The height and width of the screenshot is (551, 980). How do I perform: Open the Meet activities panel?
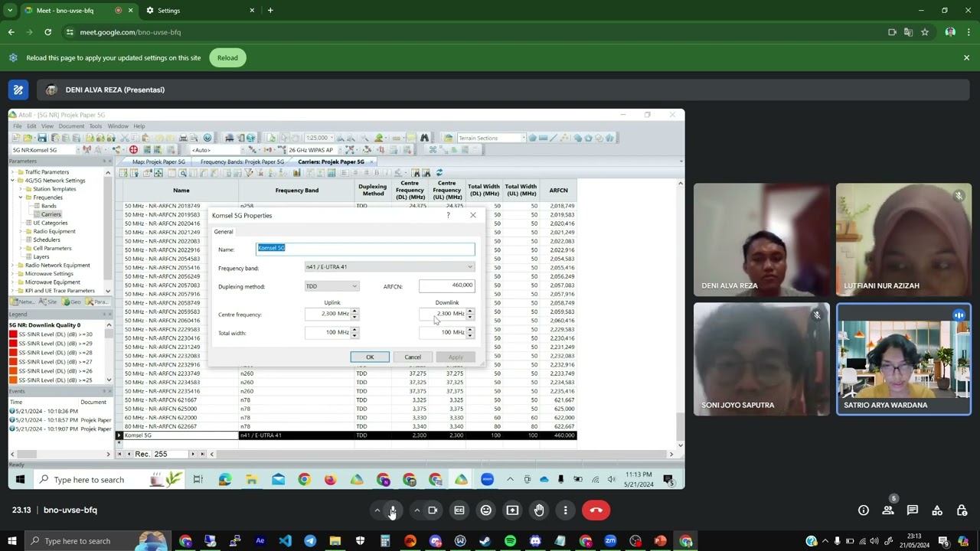click(937, 510)
